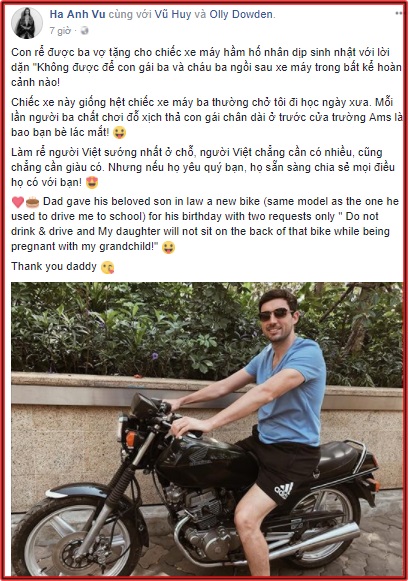Click the tongue emoji after 'grandchild!'
Image resolution: width=410 pixels, height=581 pixels.
pyautogui.click(x=169, y=248)
